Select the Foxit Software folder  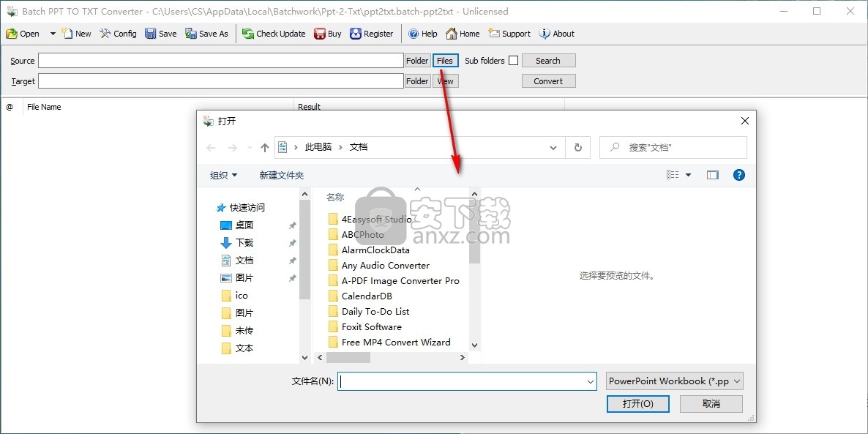click(364, 327)
